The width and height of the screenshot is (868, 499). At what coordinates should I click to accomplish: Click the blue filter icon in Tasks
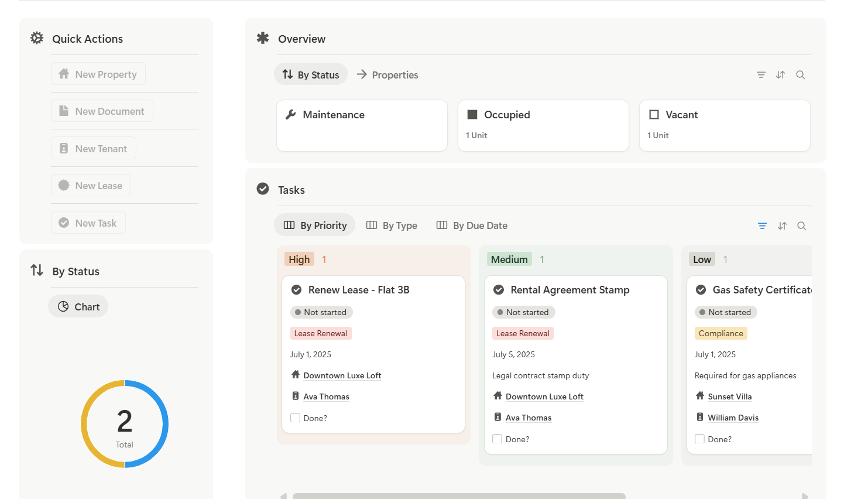click(762, 226)
